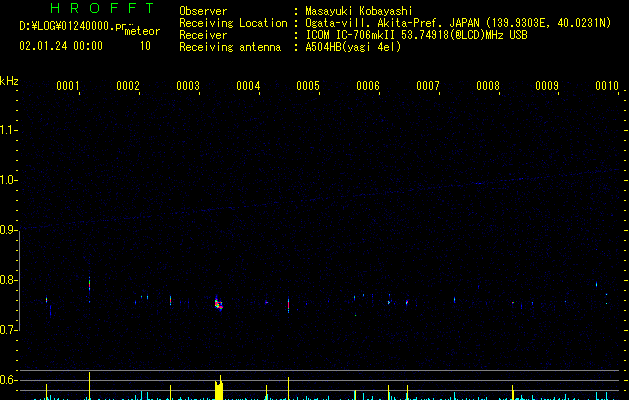Click the 1.0 frequency axis label
This screenshot has width=629, height=400.
[8, 180]
